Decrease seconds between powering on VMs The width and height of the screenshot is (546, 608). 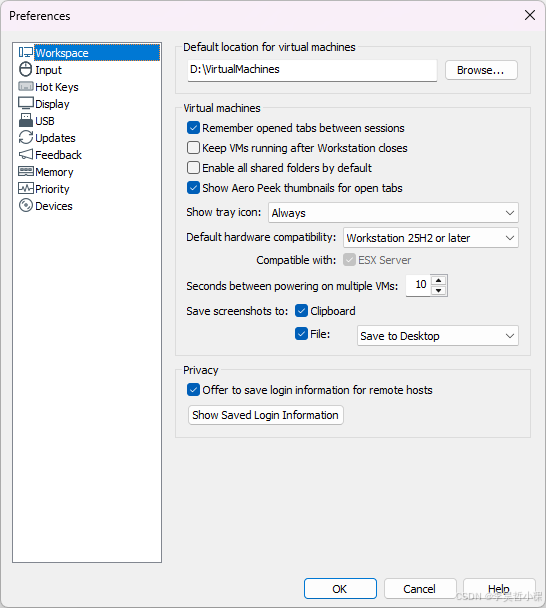click(x=439, y=290)
